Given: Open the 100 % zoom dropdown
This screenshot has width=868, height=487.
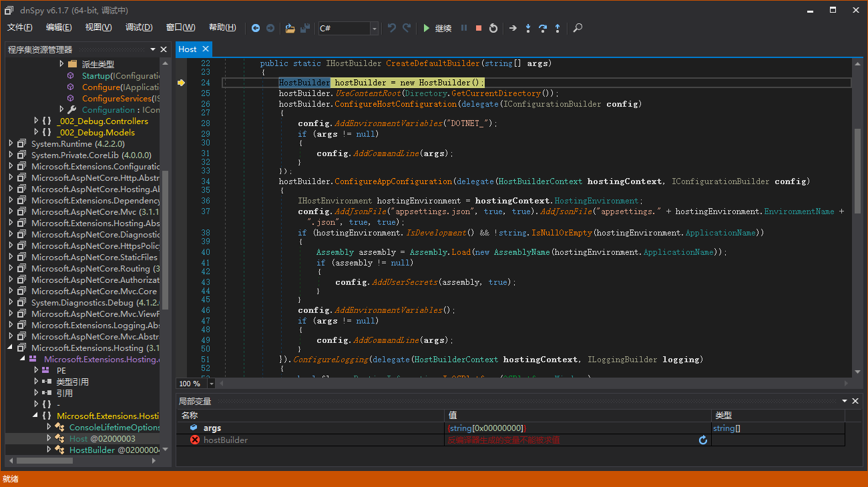Looking at the screenshot, I should (211, 384).
